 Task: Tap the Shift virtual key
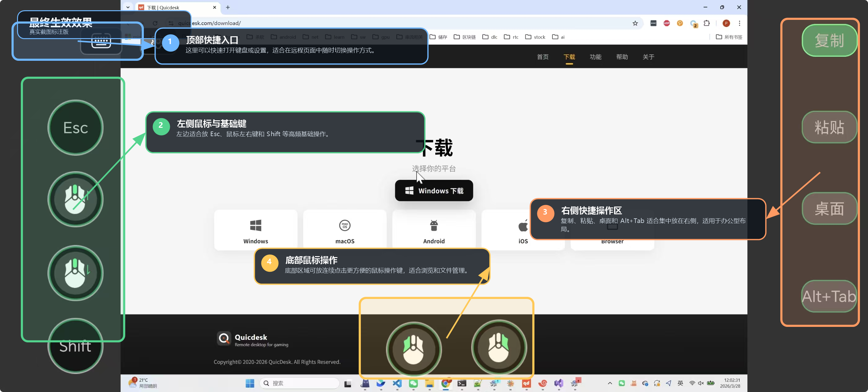[x=75, y=346]
